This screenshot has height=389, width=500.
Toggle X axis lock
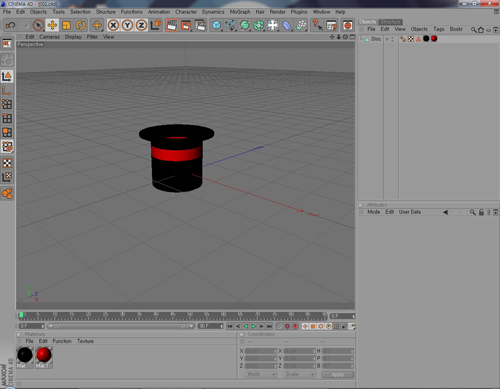(x=113, y=25)
